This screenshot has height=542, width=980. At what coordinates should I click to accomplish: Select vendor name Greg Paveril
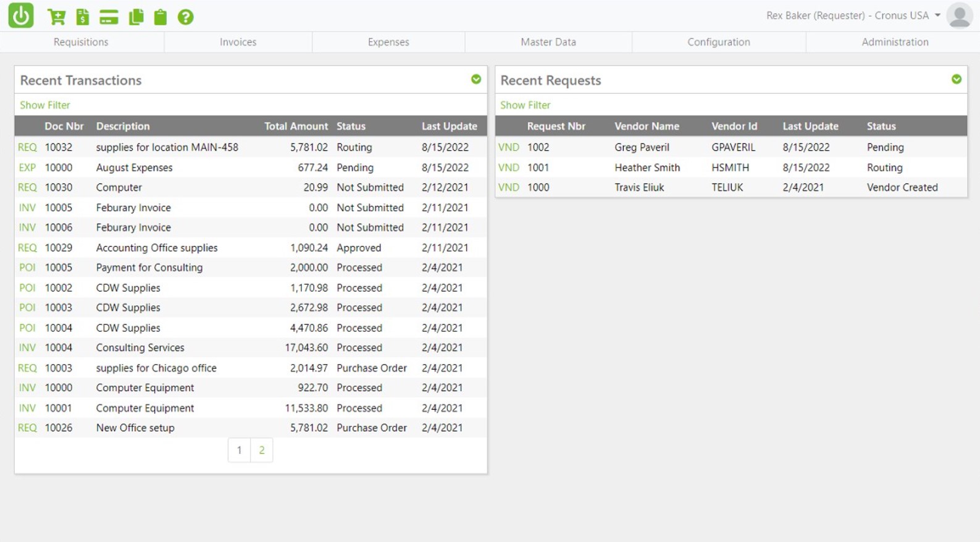(642, 147)
